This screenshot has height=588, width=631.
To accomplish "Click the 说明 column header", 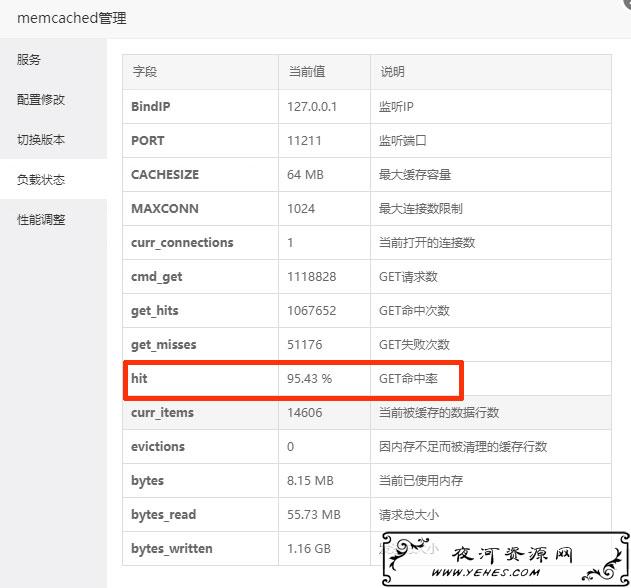I will 392,72.
